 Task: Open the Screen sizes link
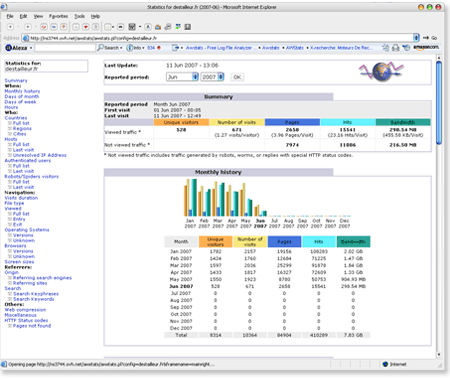pos(19,262)
